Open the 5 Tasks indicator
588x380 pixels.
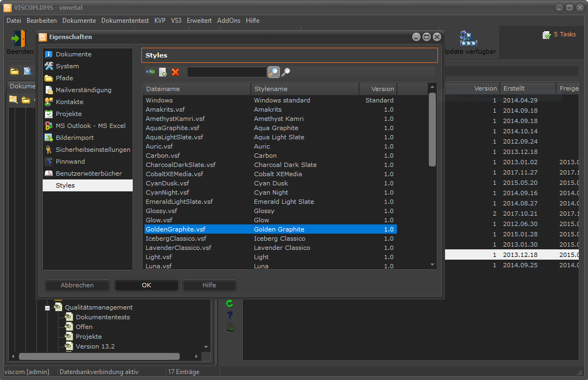(559, 34)
